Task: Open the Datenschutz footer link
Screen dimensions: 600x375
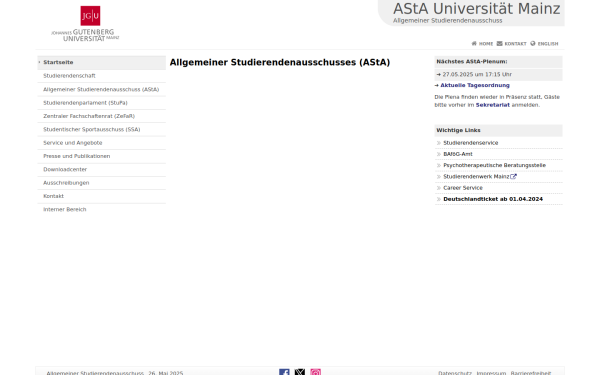Action: 455,373
